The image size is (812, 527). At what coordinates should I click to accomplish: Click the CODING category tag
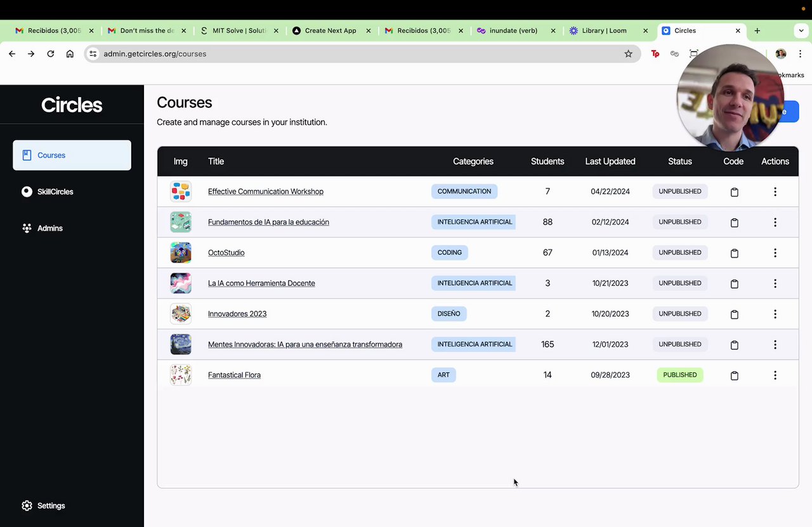[450, 252]
